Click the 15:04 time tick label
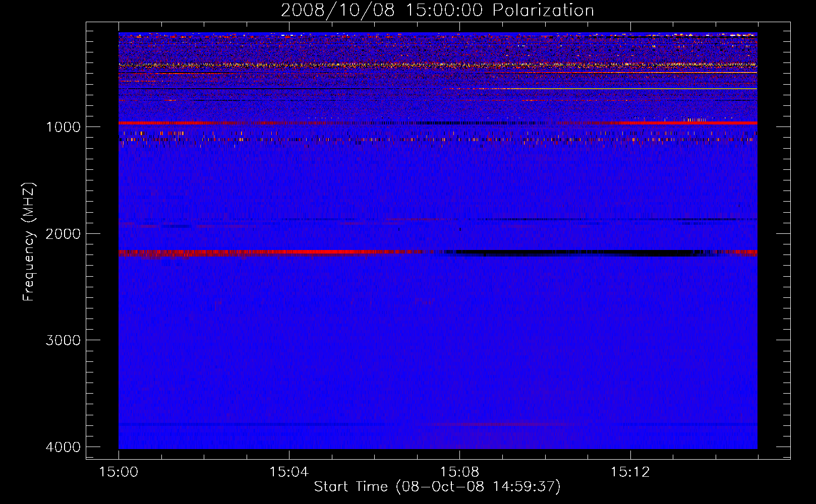The width and height of the screenshot is (816, 504). point(289,472)
